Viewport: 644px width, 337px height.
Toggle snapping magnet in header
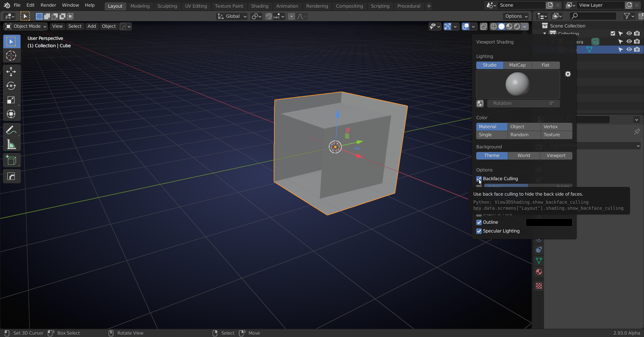(x=269, y=16)
